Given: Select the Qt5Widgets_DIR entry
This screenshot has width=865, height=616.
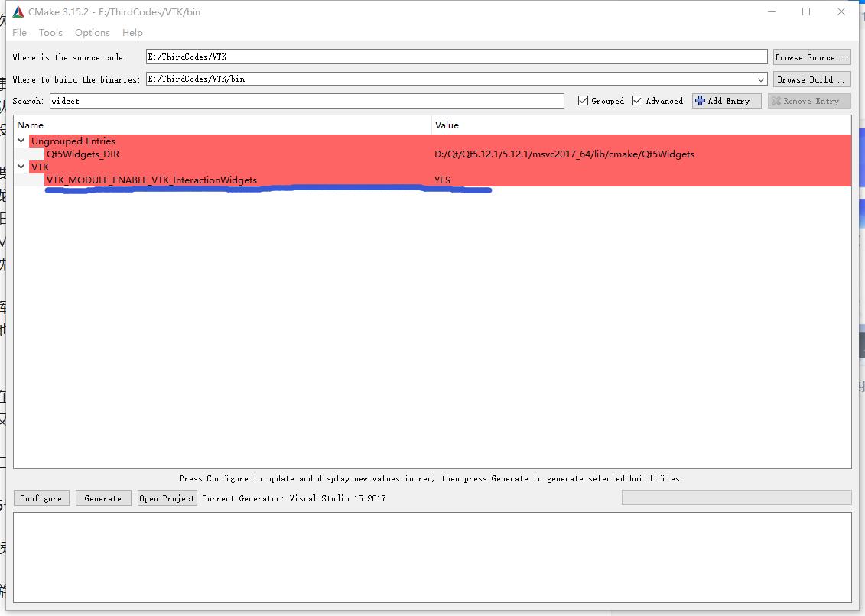Looking at the screenshot, I should [x=83, y=154].
